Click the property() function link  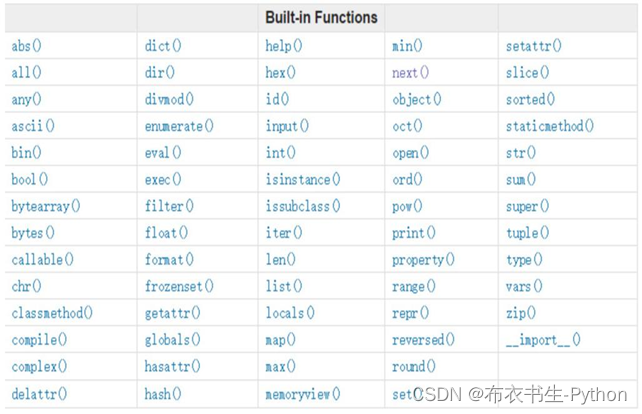tap(423, 260)
